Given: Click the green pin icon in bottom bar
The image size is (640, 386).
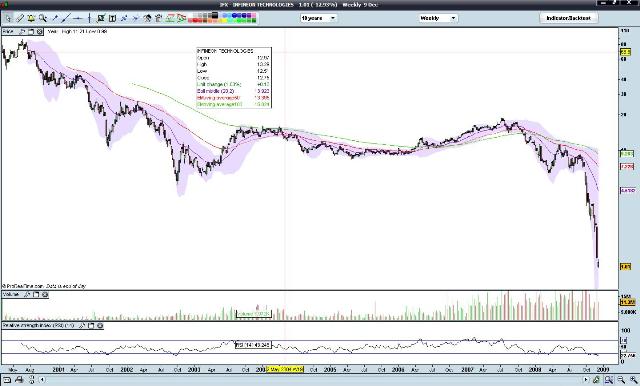Looking at the screenshot, I should [597, 380].
